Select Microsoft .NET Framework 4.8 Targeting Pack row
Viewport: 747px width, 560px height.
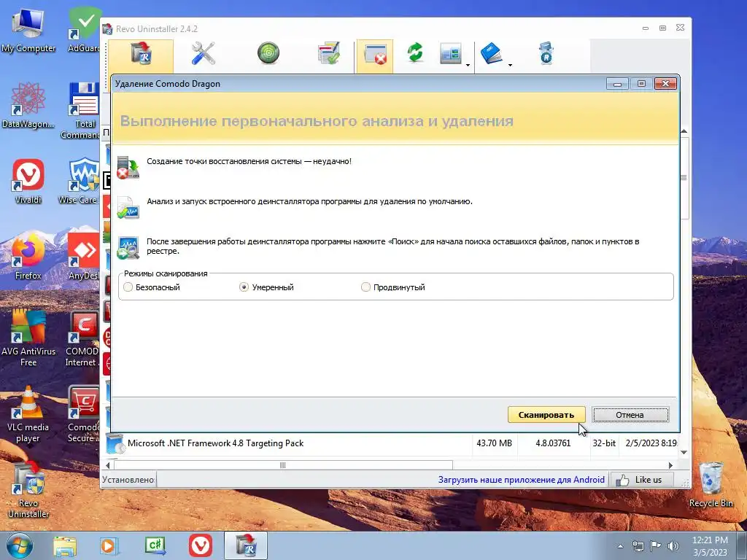(x=391, y=443)
